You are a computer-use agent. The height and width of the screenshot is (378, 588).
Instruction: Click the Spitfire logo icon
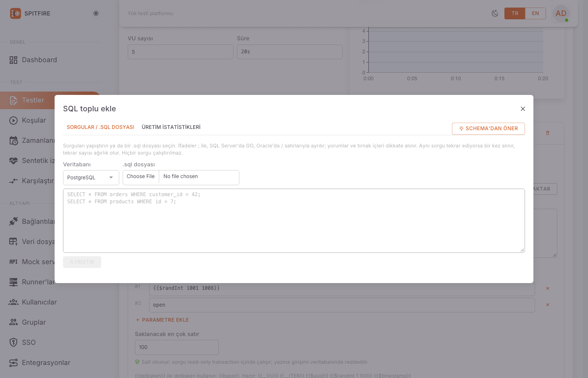(x=16, y=13)
